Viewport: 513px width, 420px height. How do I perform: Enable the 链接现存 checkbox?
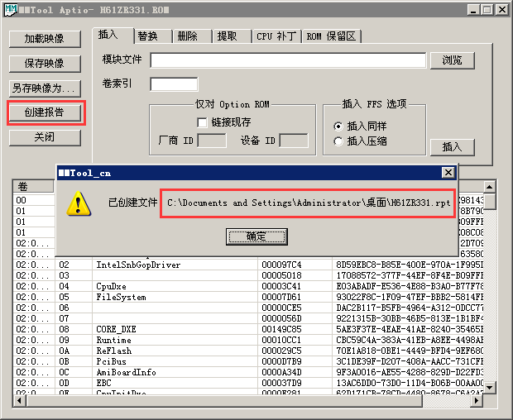point(202,122)
